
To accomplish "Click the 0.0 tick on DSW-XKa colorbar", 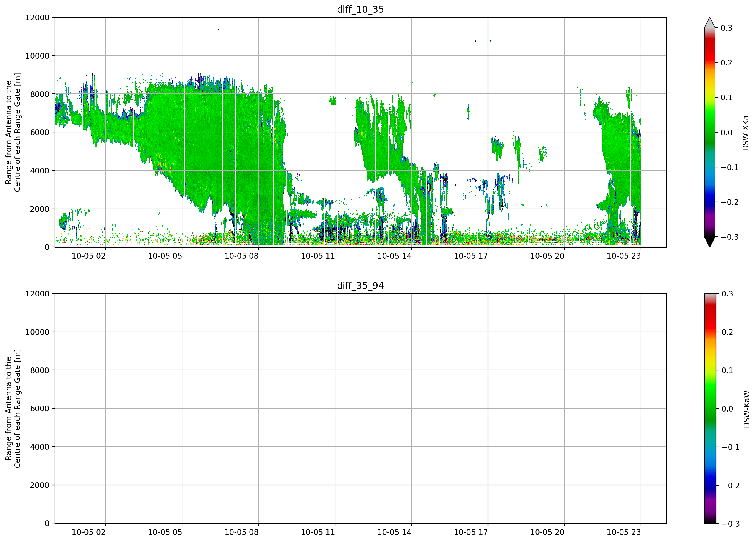I will (x=726, y=132).
